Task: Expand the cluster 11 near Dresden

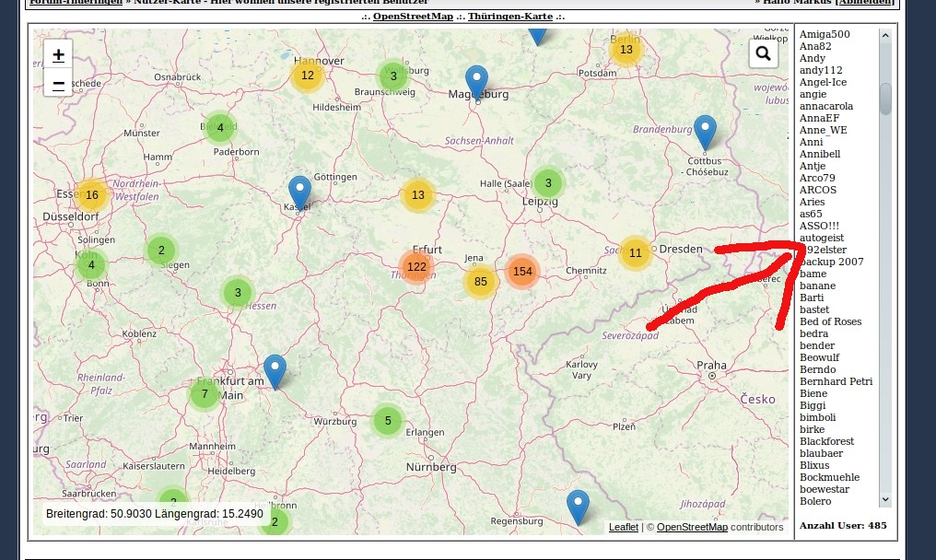Action: coord(635,253)
